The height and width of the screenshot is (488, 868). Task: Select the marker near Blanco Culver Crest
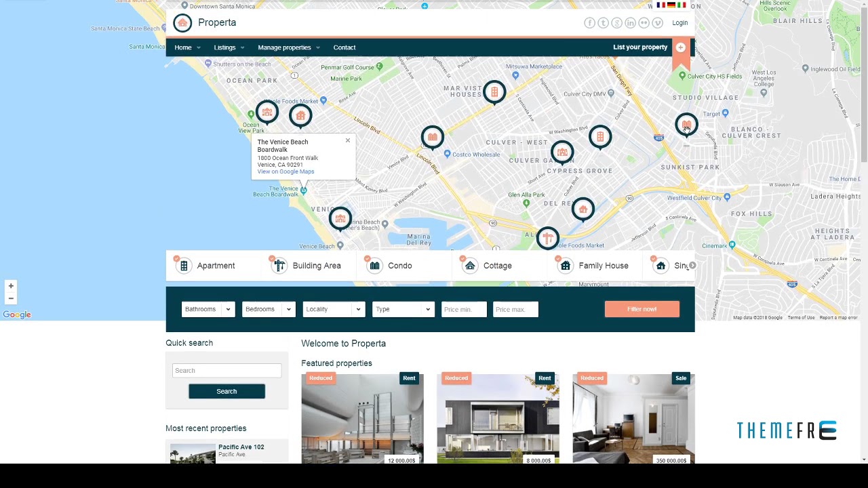point(686,125)
